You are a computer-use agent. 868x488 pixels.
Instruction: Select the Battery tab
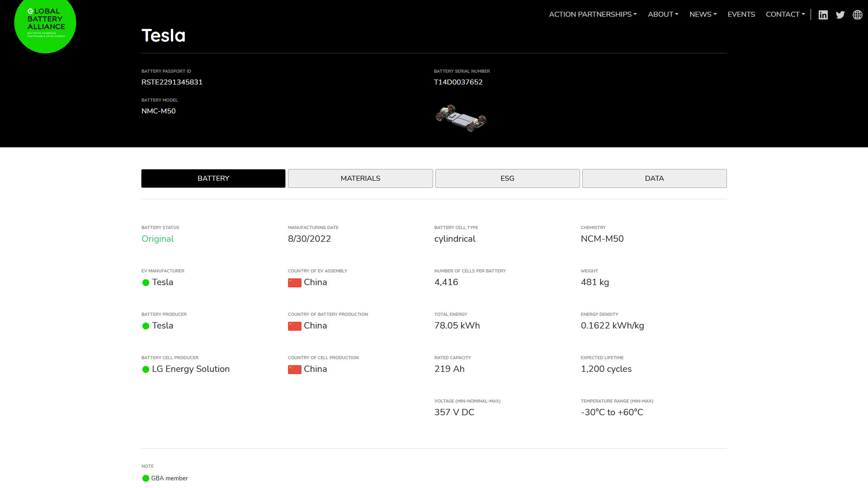[x=213, y=178]
